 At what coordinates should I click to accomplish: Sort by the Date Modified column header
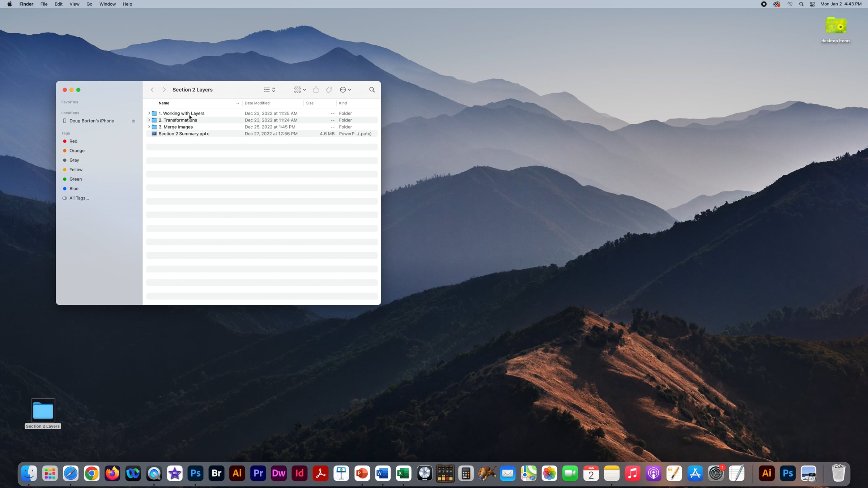click(x=257, y=103)
